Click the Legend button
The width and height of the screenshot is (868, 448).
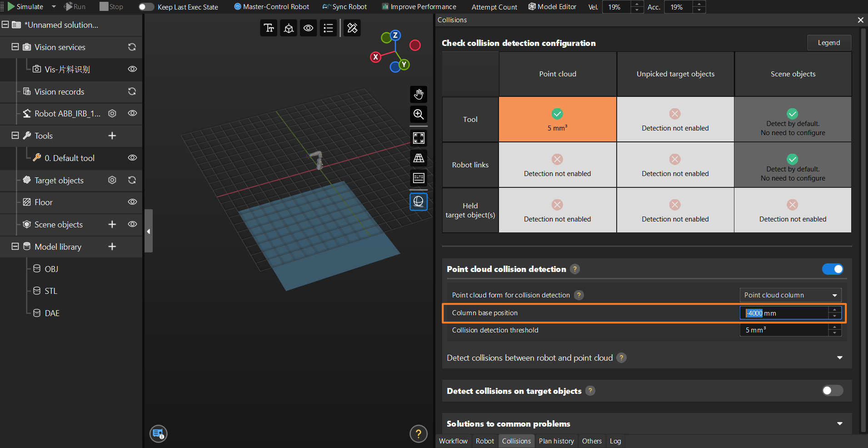click(828, 43)
